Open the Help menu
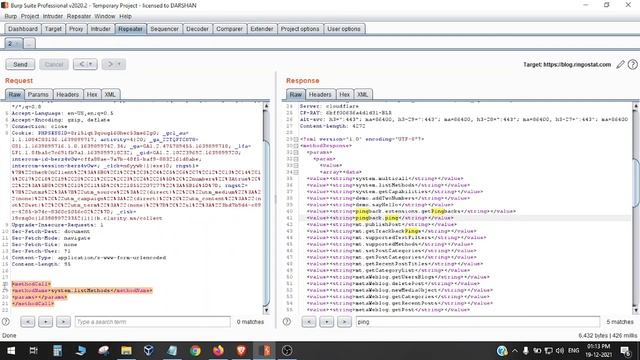The width and height of the screenshot is (640, 360). coord(125,16)
